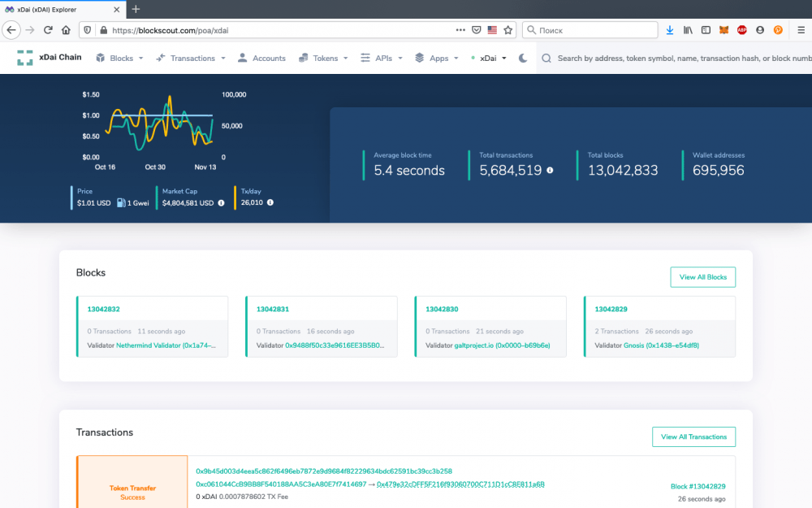Click the $4,804,581 USD market cap value

(188, 202)
